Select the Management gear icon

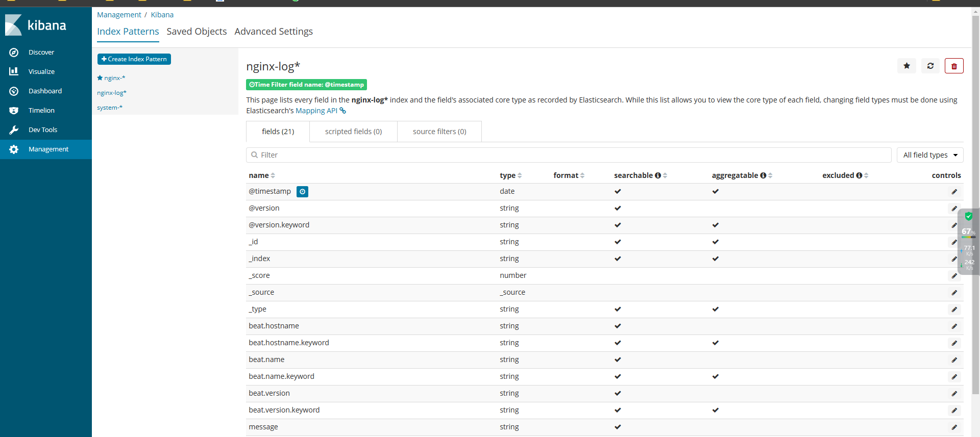click(14, 149)
